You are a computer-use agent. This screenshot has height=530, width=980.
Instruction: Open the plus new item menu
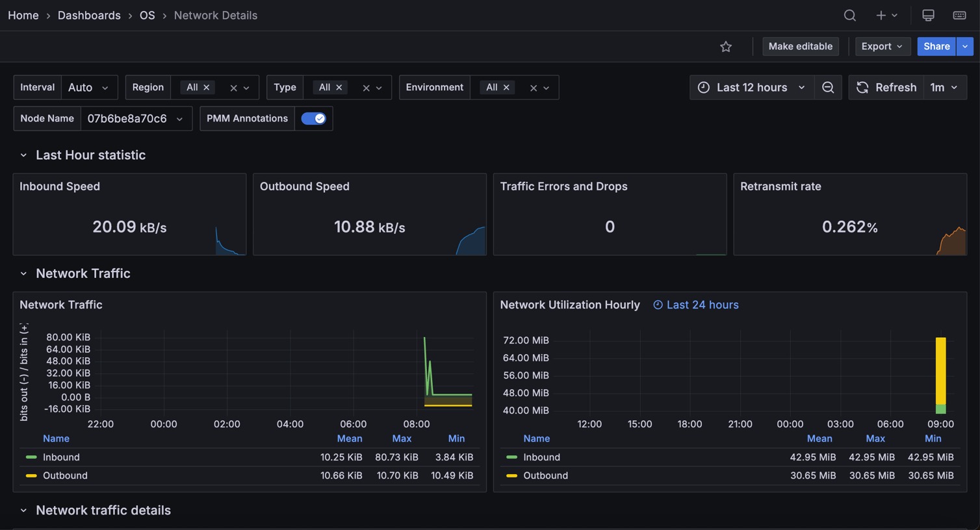click(x=886, y=15)
